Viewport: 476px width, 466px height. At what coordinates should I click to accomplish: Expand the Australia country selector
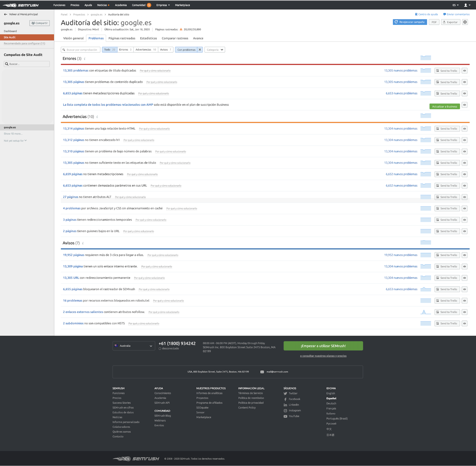coord(134,346)
